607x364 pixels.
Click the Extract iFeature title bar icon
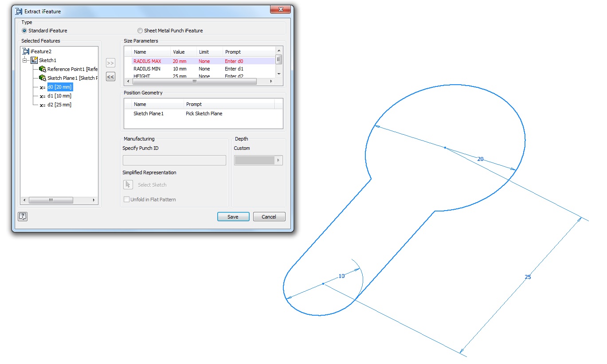pos(19,11)
